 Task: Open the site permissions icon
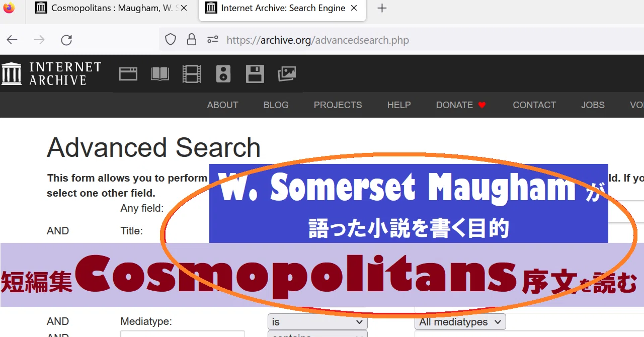[213, 40]
